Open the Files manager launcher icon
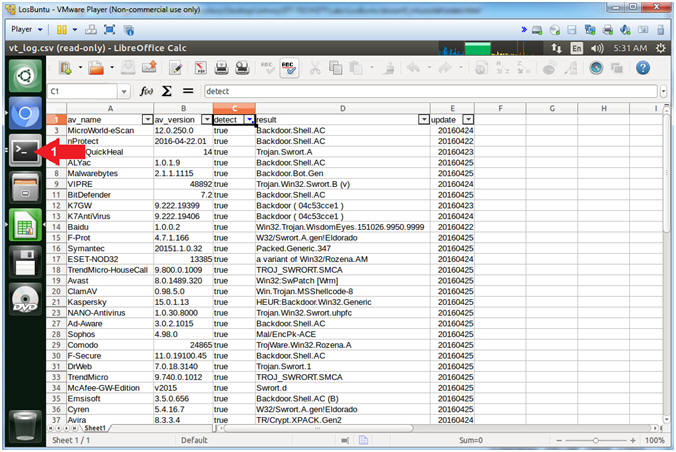The width and height of the screenshot is (676, 452). (25, 187)
